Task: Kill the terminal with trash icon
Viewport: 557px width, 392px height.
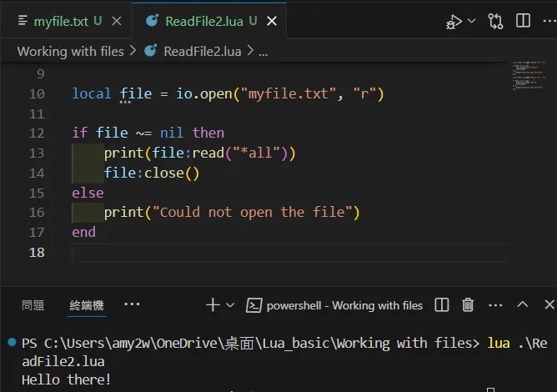Action: pyautogui.click(x=468, y=305)
